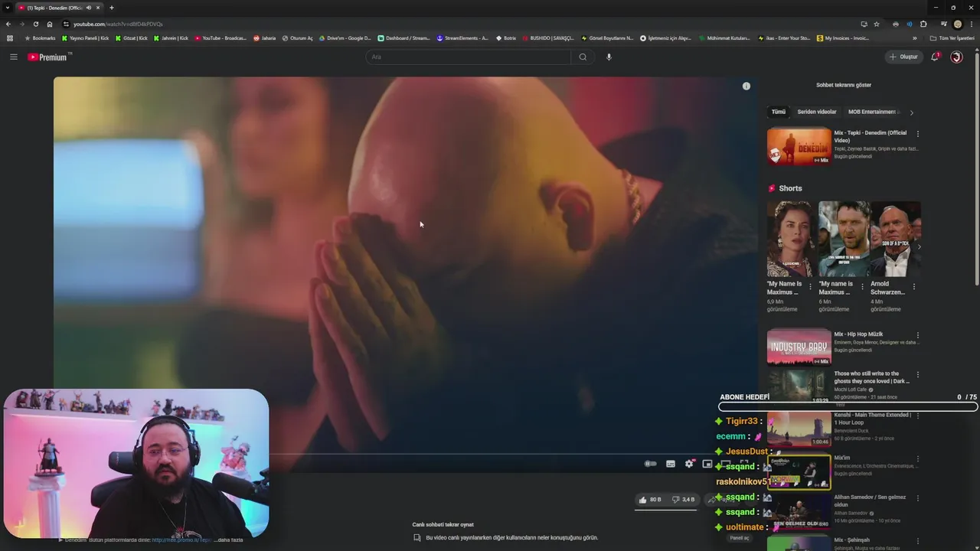The image size is (980, 551).
Task: Dislike the video showing 3,4 B
Action: click(684, 500)
